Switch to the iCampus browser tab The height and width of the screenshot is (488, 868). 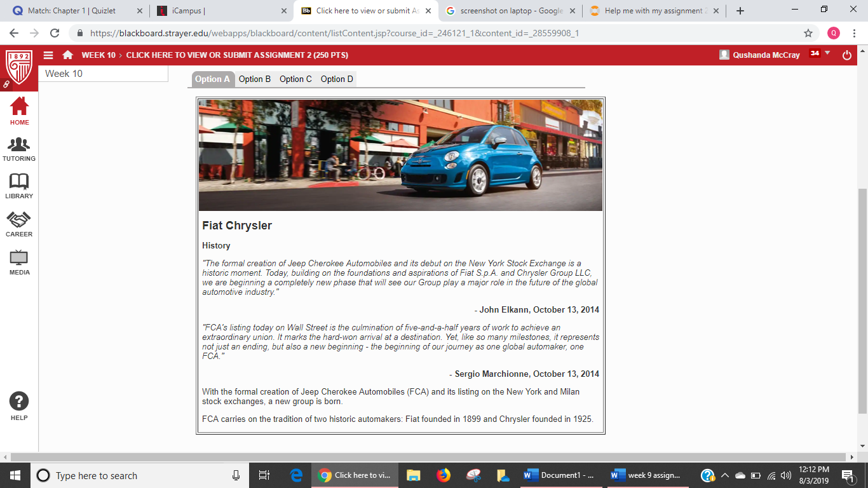tap(222, 11)
